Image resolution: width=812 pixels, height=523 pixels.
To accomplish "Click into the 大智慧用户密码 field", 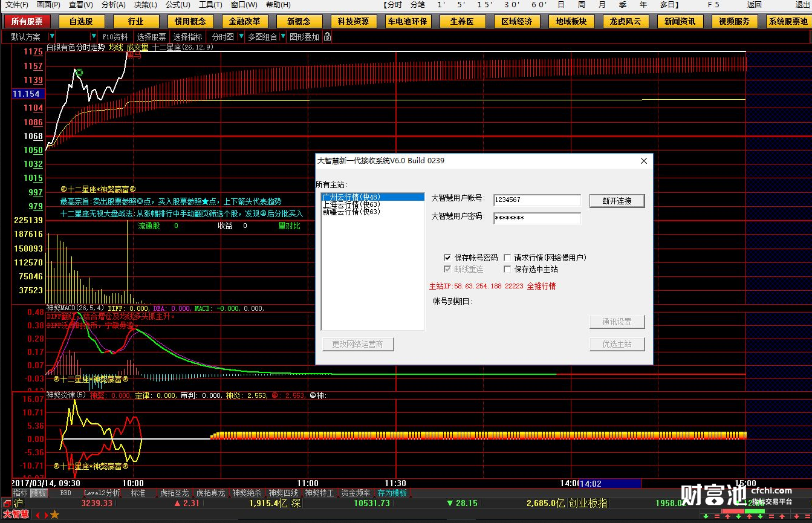I will click(537, 218).
